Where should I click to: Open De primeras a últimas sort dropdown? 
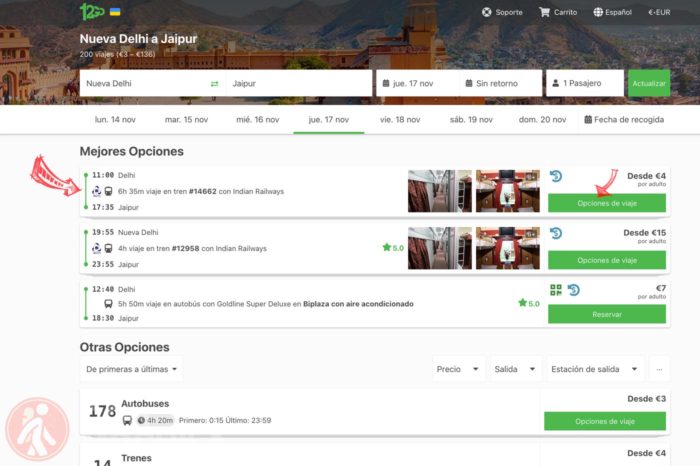tap(131, 369)
